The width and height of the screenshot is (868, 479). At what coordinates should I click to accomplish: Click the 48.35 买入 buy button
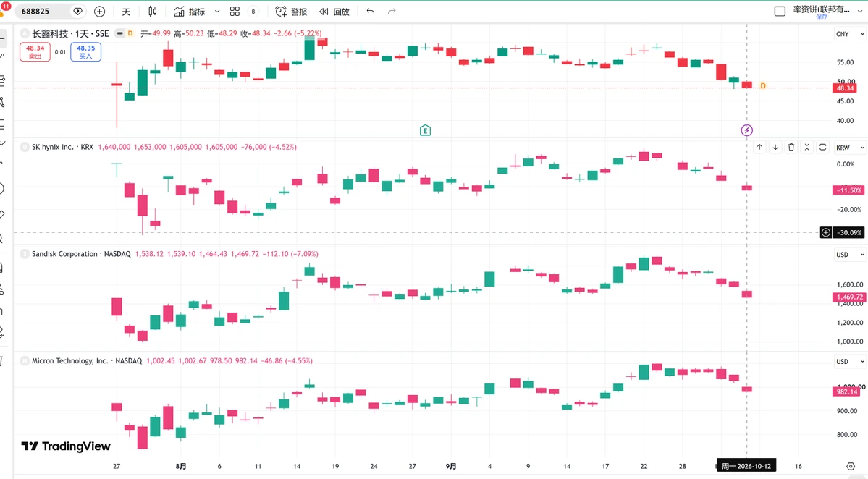[x=86, y=52]
